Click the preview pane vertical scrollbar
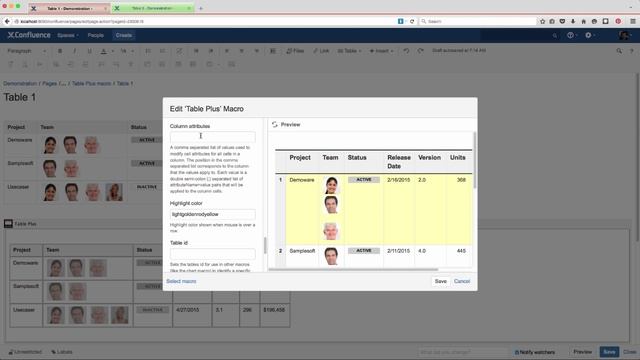 point(474,160)
